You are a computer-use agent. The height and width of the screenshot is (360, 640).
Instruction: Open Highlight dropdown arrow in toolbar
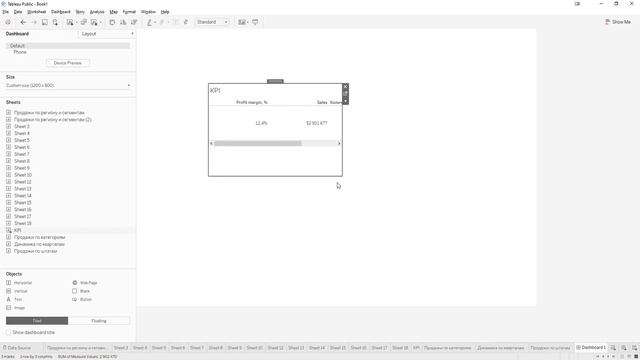click(155, 22)
